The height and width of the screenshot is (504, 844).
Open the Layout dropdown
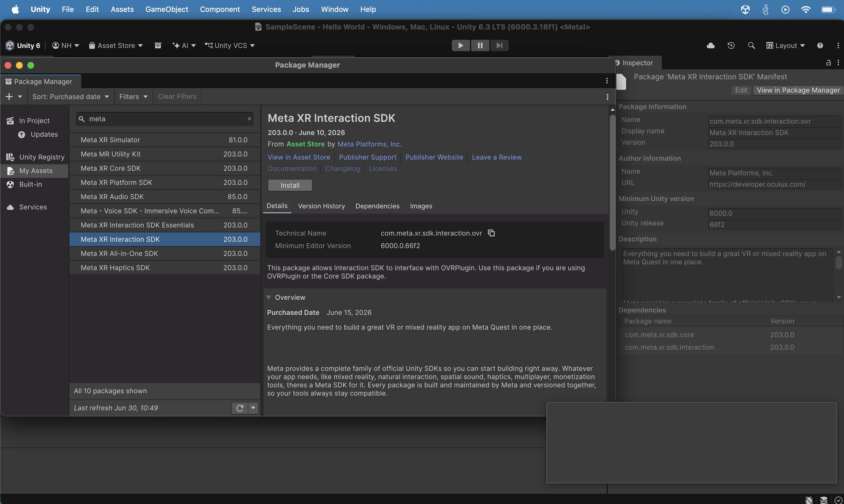pyautogui.click(x=785, y=45)
